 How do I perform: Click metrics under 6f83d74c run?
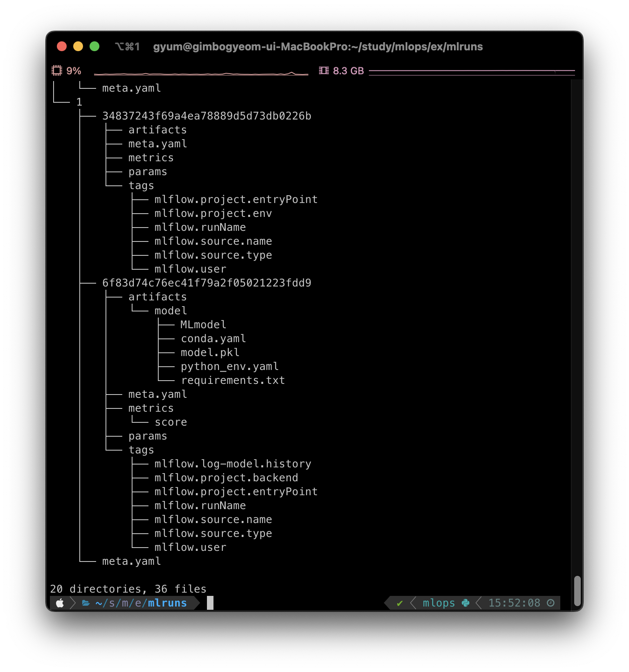[151, 408]
